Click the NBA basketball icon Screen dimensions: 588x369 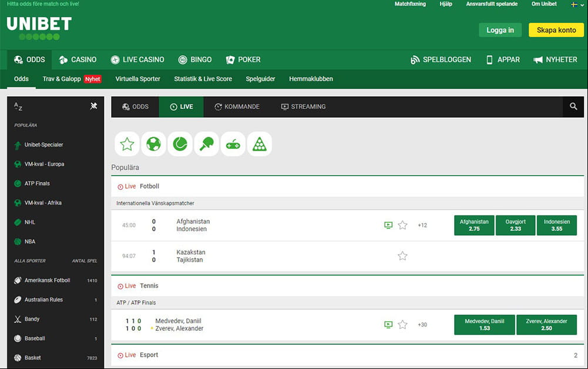(18, 242)
